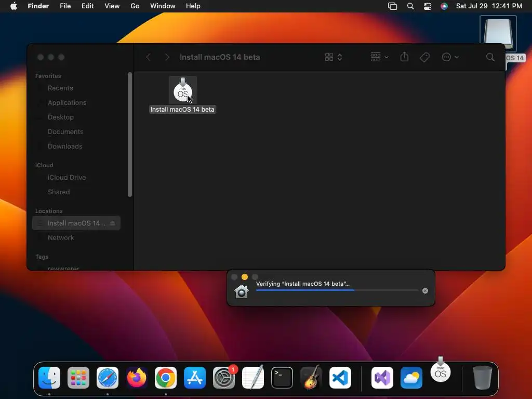Image resolution: width=532 pixels, height=399 pixels.
Task: Click the verifying progress bar
Action: (337, 290)
